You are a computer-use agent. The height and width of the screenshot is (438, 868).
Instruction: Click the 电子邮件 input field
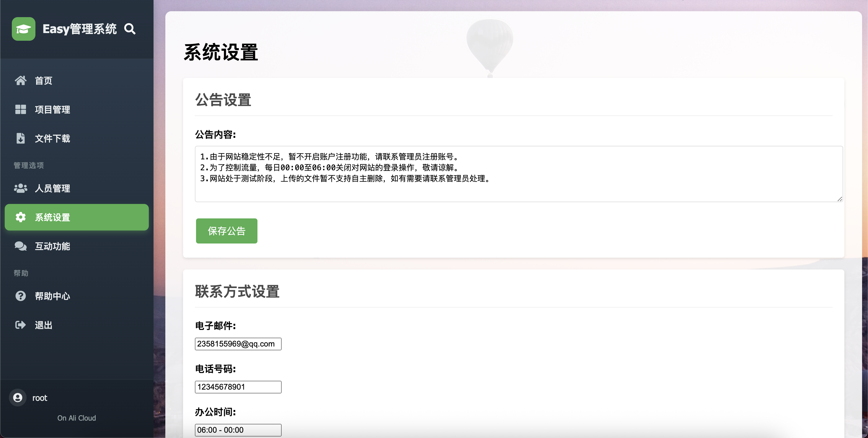(x=238, y=344)
